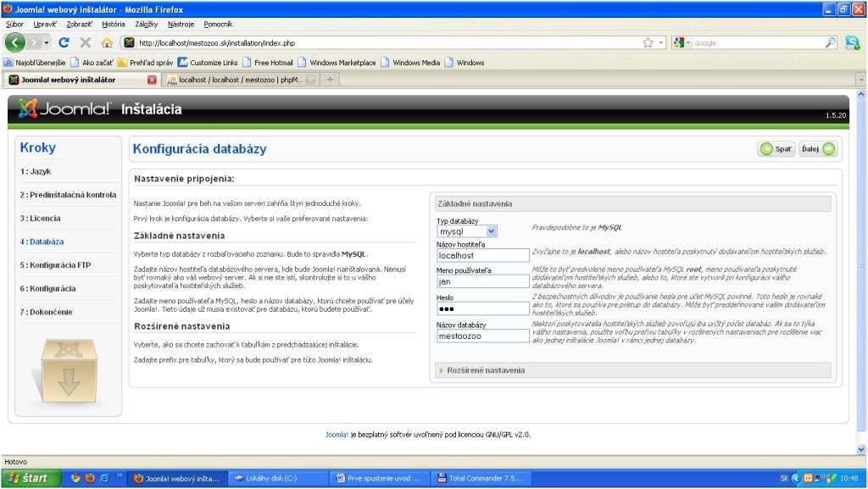Click the Heslo password field

tap(482, 308)
